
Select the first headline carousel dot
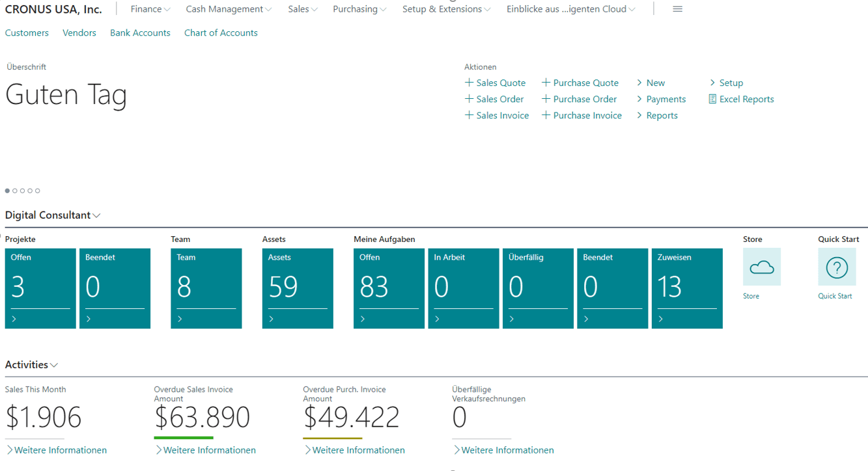[8, 191]
